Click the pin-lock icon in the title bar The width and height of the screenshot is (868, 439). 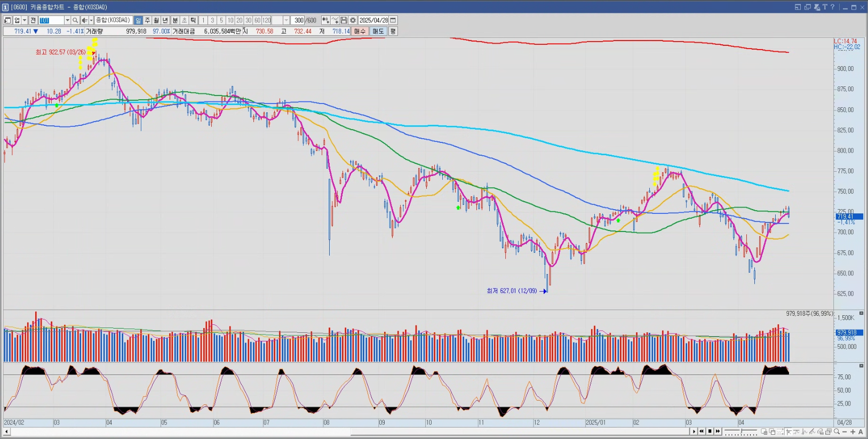pos(816,7)
